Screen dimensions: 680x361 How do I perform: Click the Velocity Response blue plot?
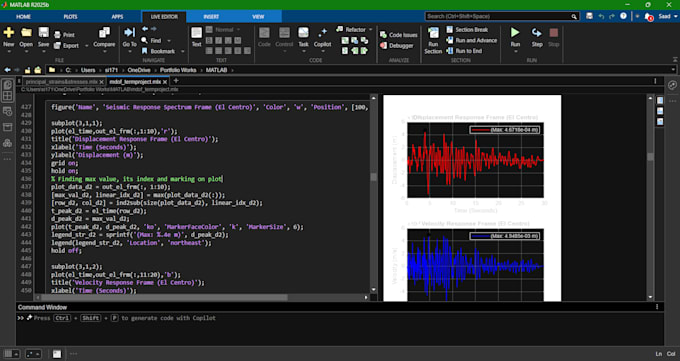(475, 265)
